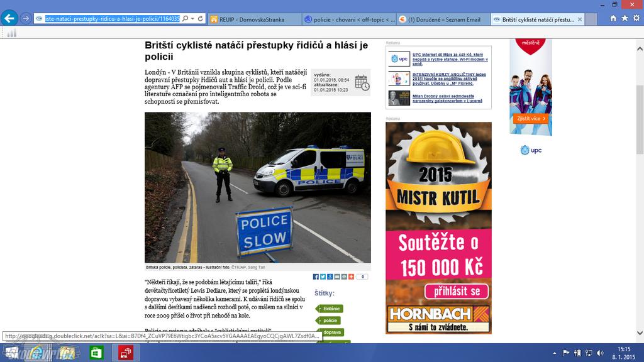Switch to Doručené – Seznam Email tab
Viewport: 644px width, 362px height.
click(443, 19)
